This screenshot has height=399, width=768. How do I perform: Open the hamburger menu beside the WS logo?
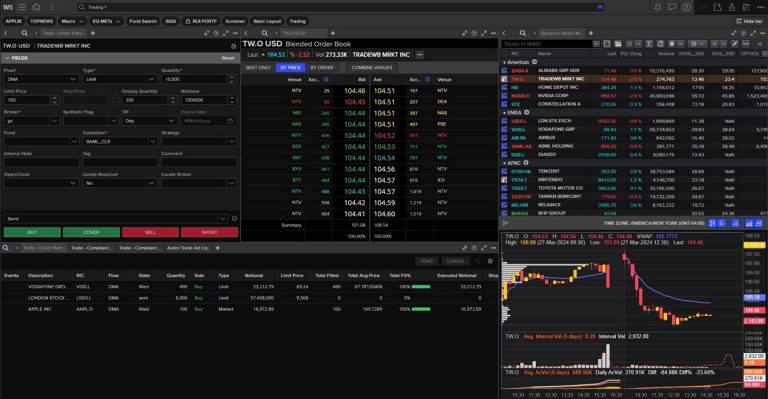[23, 7]
